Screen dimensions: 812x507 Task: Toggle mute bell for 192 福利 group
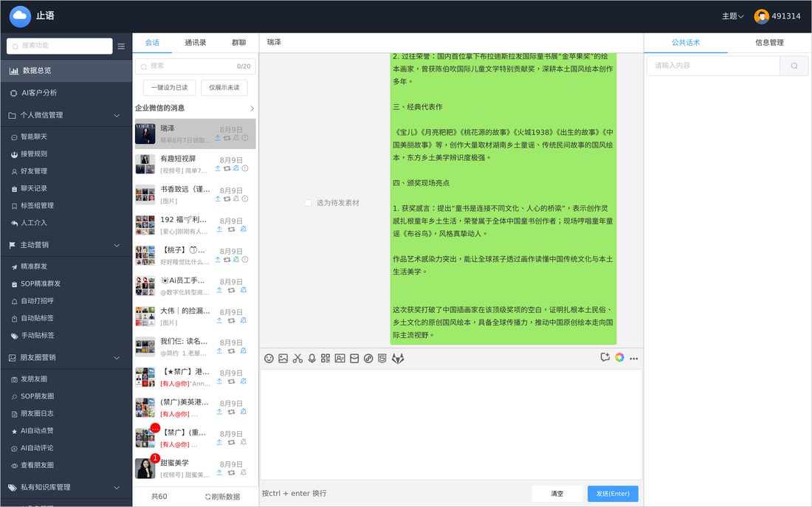point(244,230)
